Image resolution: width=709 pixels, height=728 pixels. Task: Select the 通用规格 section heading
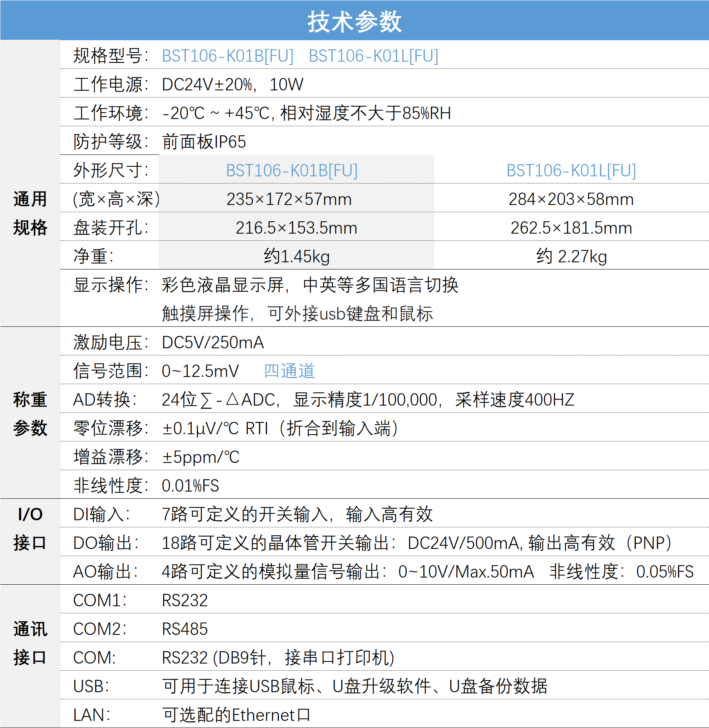[30, 213]
